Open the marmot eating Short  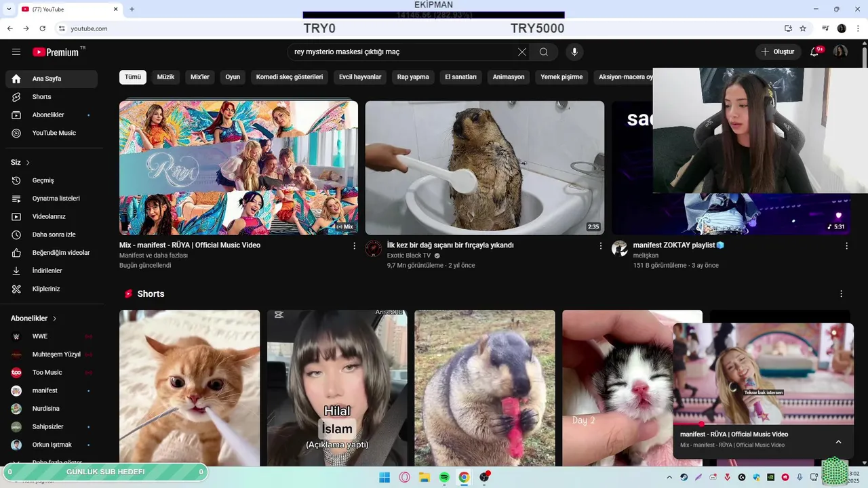(485, 388)
